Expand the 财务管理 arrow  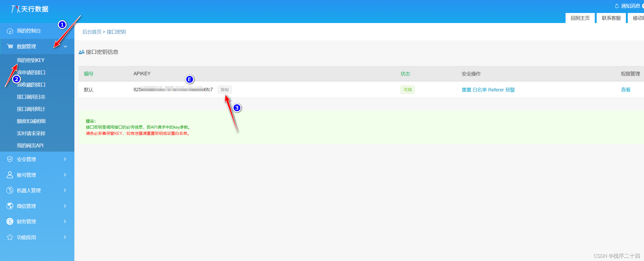[x=65, y=221]
